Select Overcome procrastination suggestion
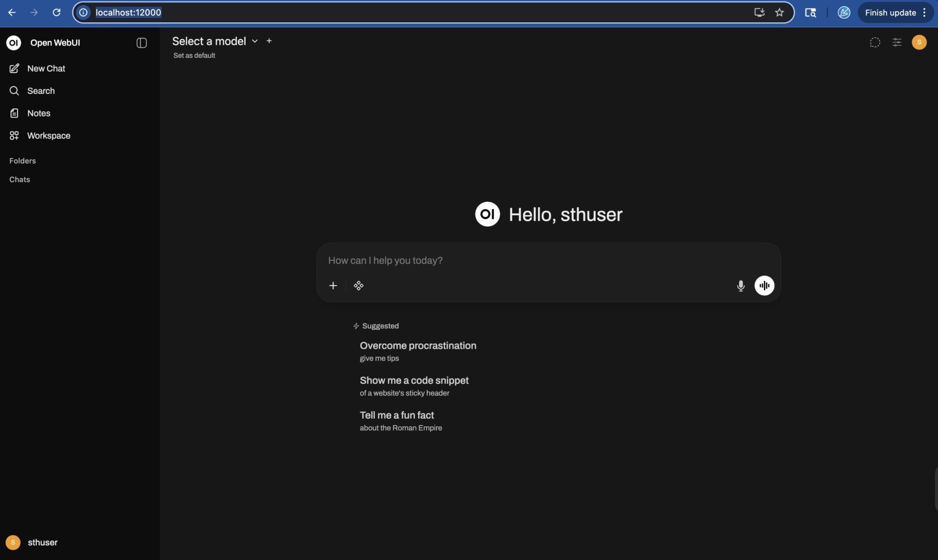 (418, 351)
